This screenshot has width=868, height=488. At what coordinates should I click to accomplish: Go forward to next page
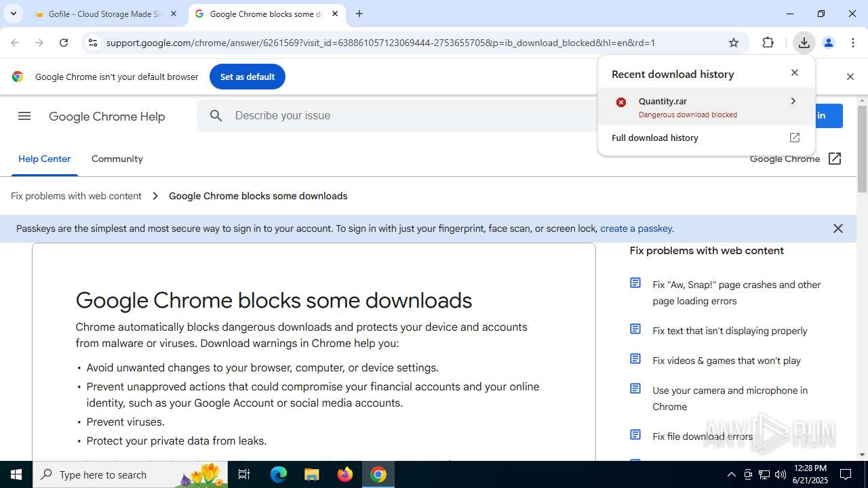coord(39,43)
